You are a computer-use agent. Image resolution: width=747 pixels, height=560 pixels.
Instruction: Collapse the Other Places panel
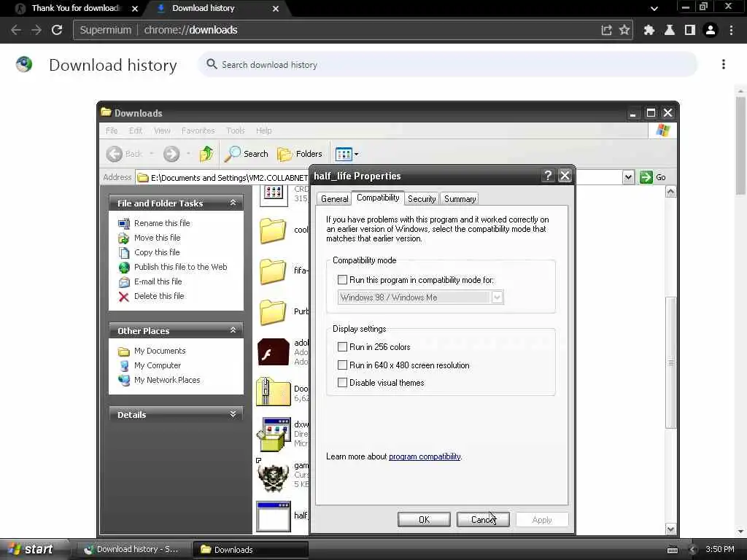(x=233, y=330)
